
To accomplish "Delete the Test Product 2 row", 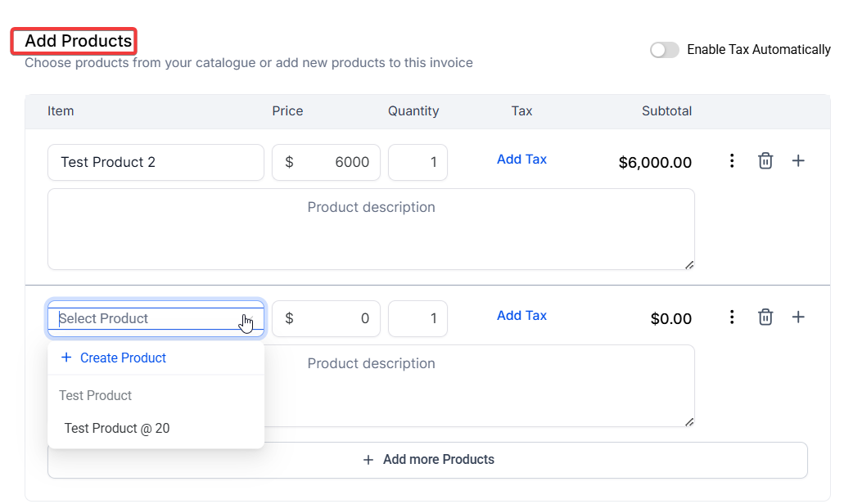I will [765, 161].
